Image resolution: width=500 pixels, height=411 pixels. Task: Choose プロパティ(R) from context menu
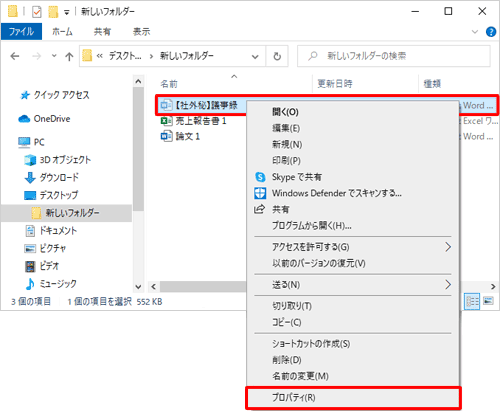[353, 398]
